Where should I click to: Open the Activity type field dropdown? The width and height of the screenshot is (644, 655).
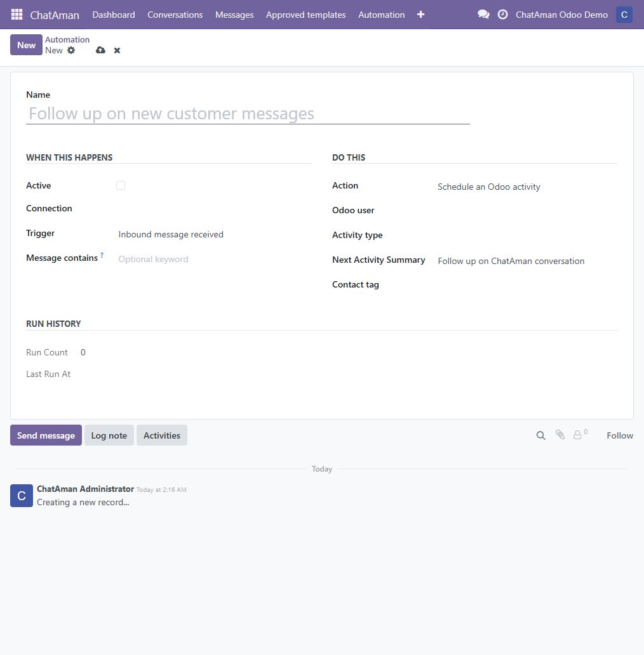coord(527,236)
